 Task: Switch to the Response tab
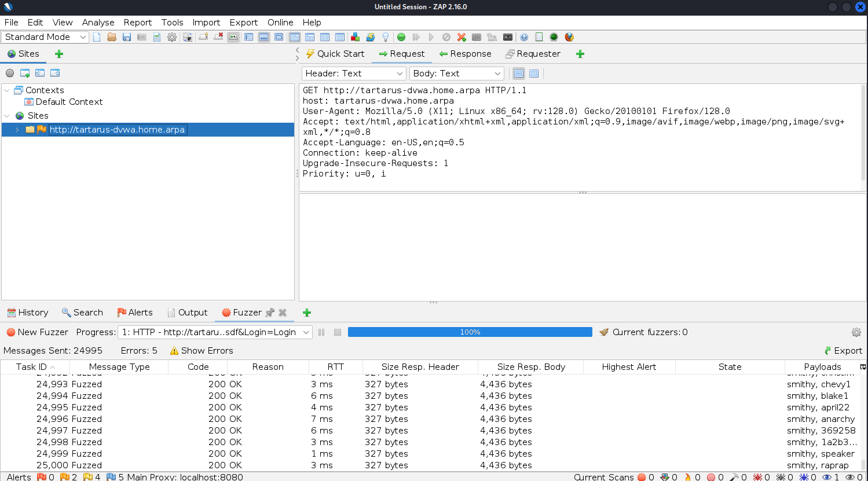465,54
